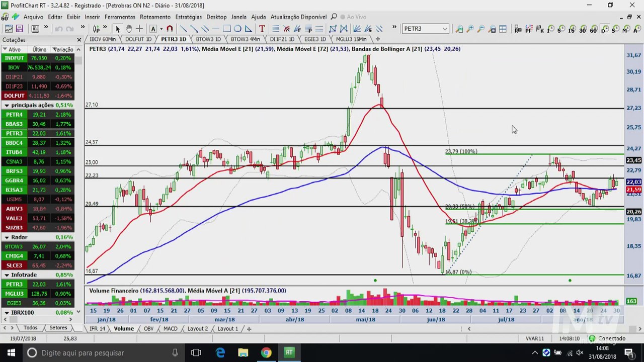The height and width of the screenshot is (362, 644).
Task: Collapse the Infotrade group
Action: click(x=7, y=275)
